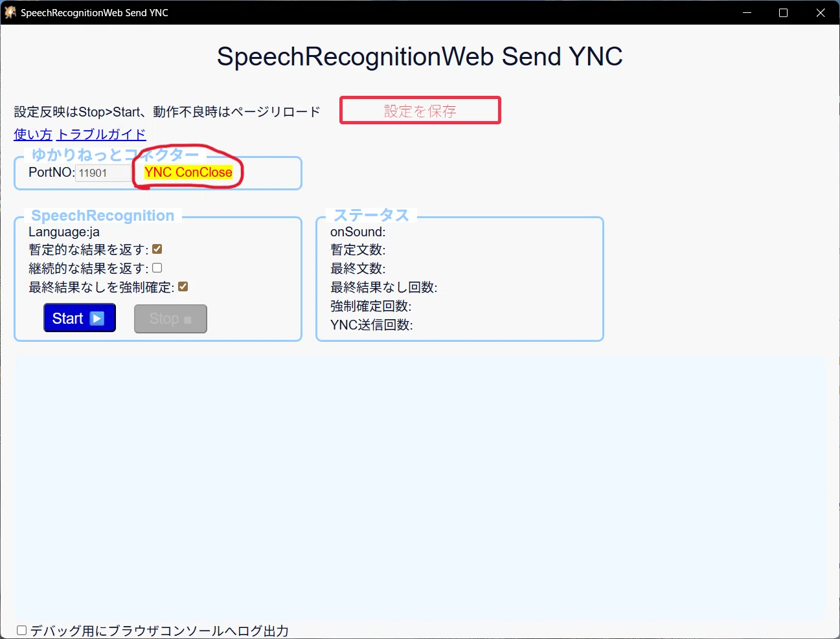Image resolution: width=840 pixels, height=639 pixels.
Task: Click the 最終文数: status line
Action: coord(358,269)
